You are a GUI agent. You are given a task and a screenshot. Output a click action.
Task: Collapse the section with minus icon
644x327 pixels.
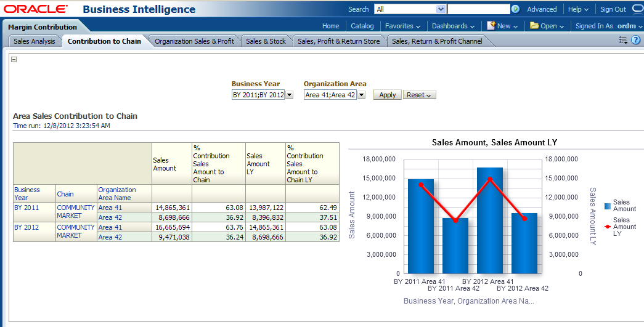coord(14,60)
